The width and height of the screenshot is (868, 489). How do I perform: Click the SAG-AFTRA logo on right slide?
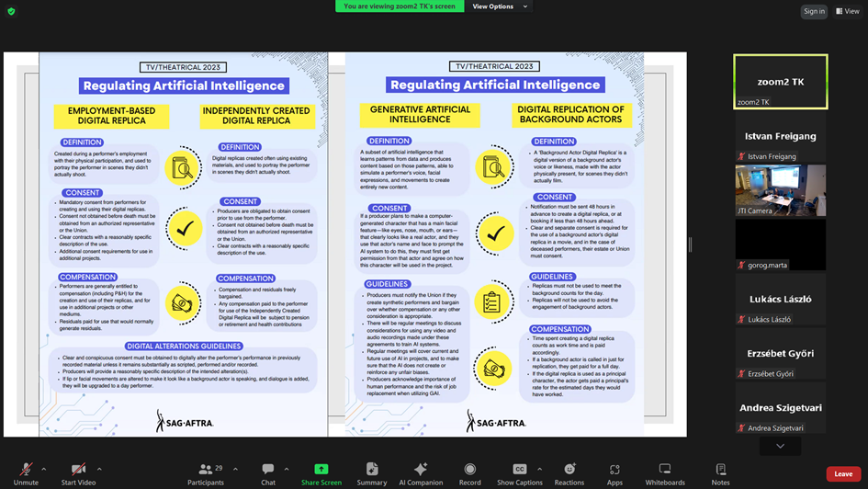pos(496,421)
